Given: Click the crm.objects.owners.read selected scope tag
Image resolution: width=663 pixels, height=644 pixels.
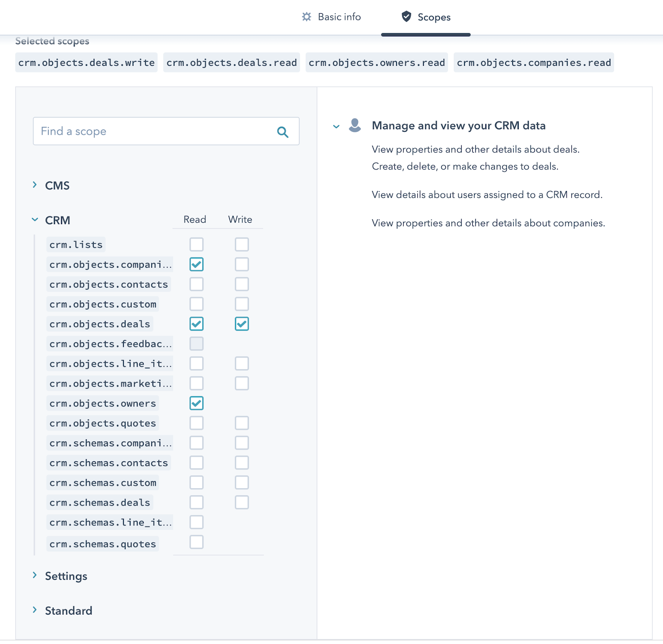Looking at the screenshot, I should 377,63.
